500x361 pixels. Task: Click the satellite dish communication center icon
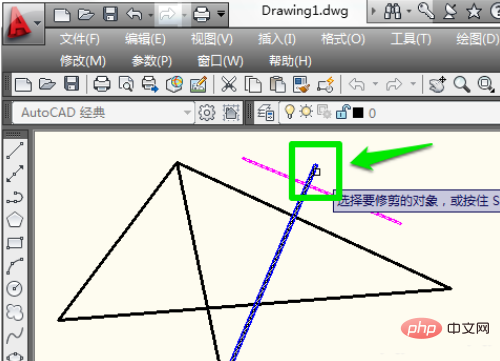(x=449, y=12)
